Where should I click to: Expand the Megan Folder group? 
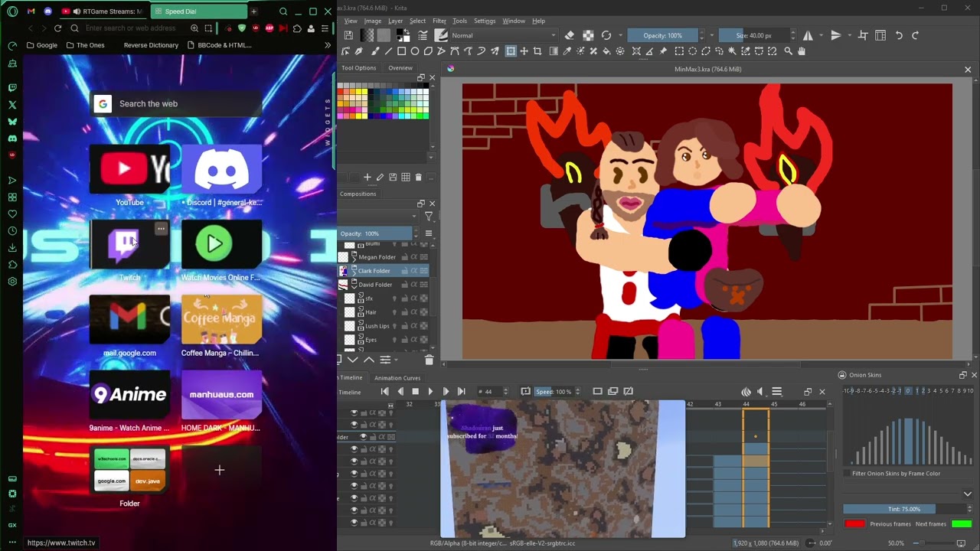coord(354,260)
